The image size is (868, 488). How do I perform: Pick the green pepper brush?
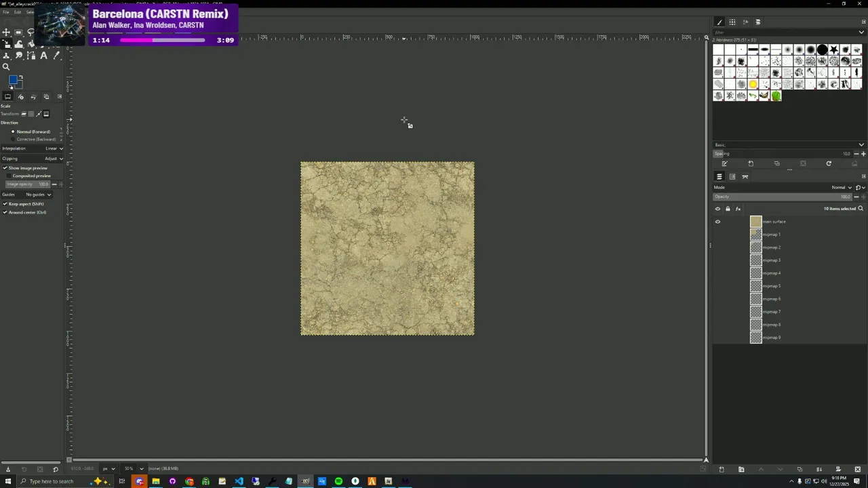776,96
